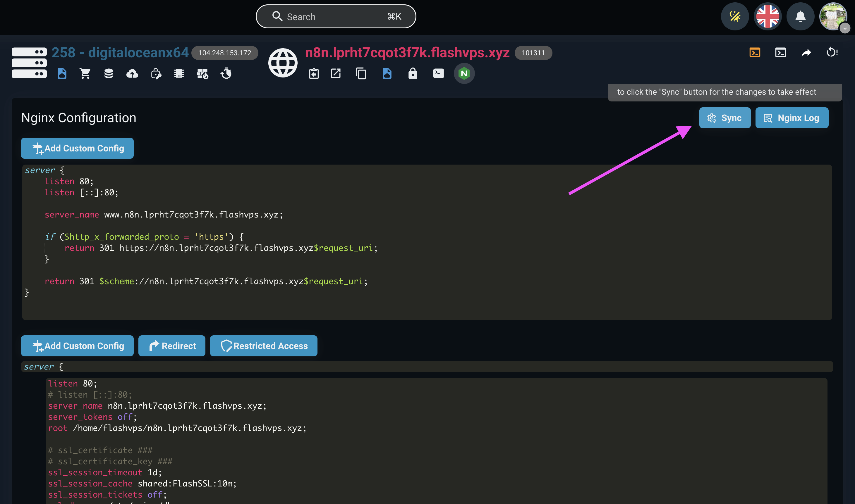Click the green Nginx hexagon icon

pos(464,73)
